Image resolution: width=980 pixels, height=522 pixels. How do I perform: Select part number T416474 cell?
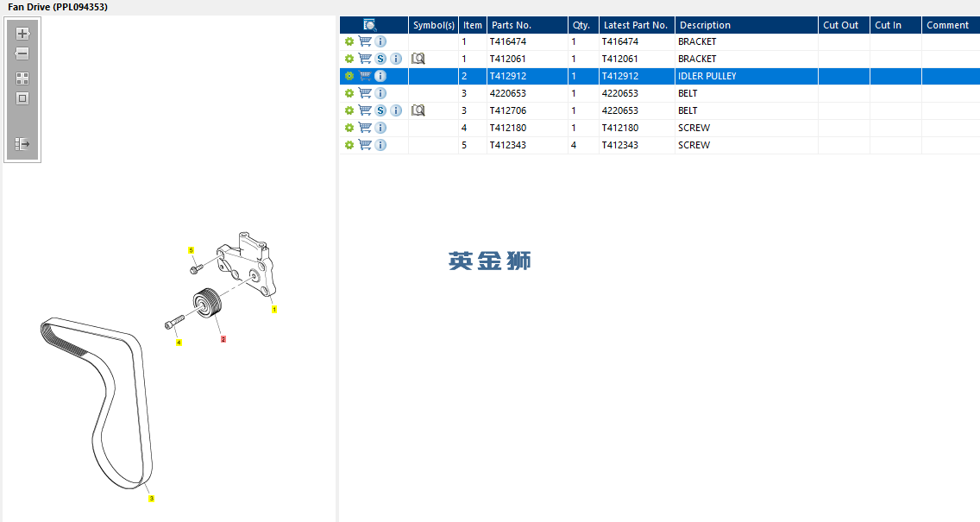pyautogui.click(x=527, y=41)
